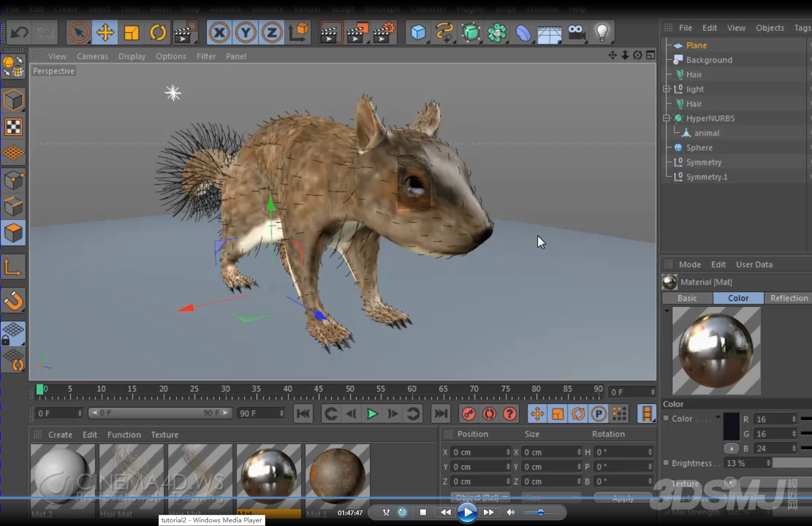Adjust the Brightness slider bar
The image size is (812, 526).
pyautogui.click(x=792, y=463)
